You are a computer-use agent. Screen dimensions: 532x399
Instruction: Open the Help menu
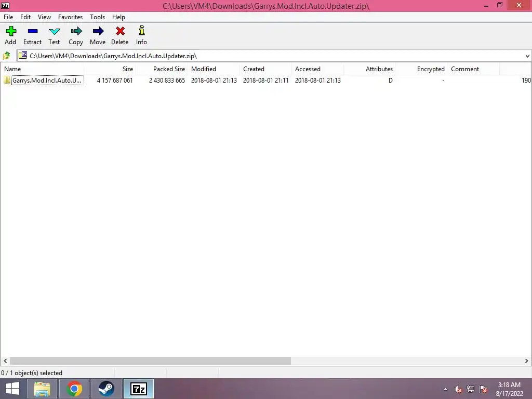click(x=118, y=17)
